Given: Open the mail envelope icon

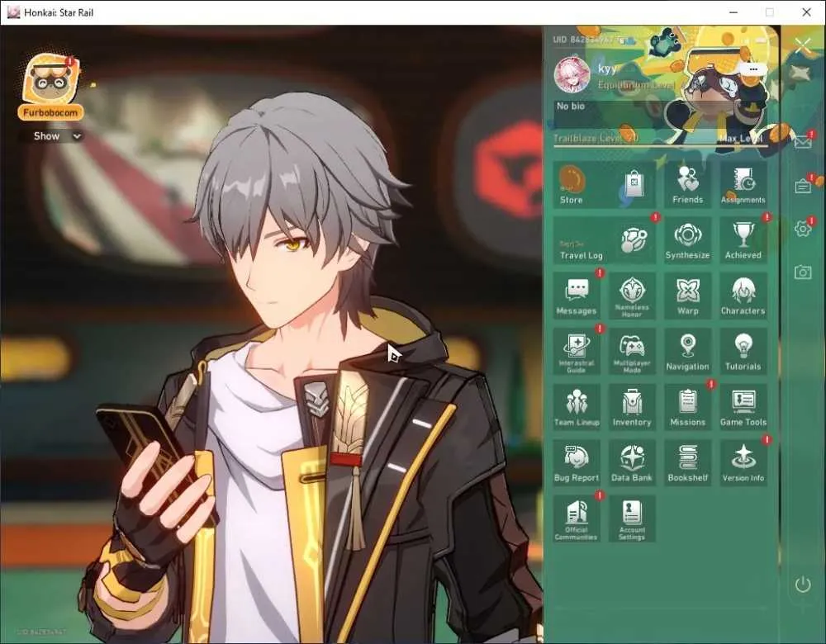Looking at the screenshot, I should click(x=803, y=142).
